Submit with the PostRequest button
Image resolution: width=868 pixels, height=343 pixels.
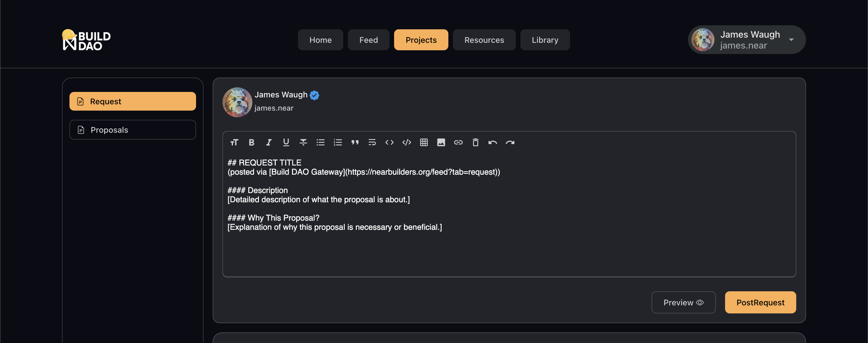(x=760, y=302)
